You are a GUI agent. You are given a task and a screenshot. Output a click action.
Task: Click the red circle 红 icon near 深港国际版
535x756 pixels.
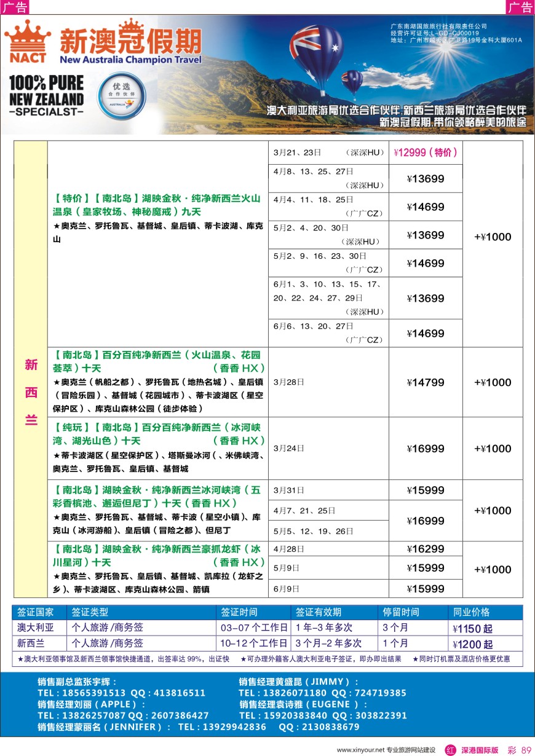click(x=450, y=750)
